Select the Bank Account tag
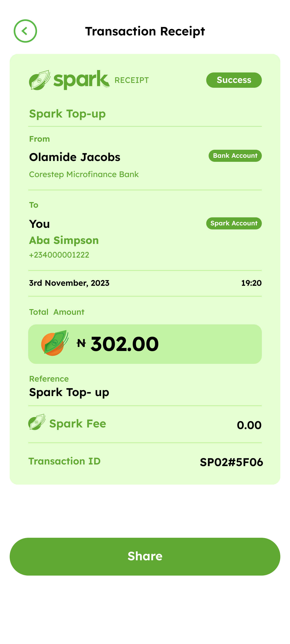The width and height of the screenshot is (290, 644). point(235,156)
